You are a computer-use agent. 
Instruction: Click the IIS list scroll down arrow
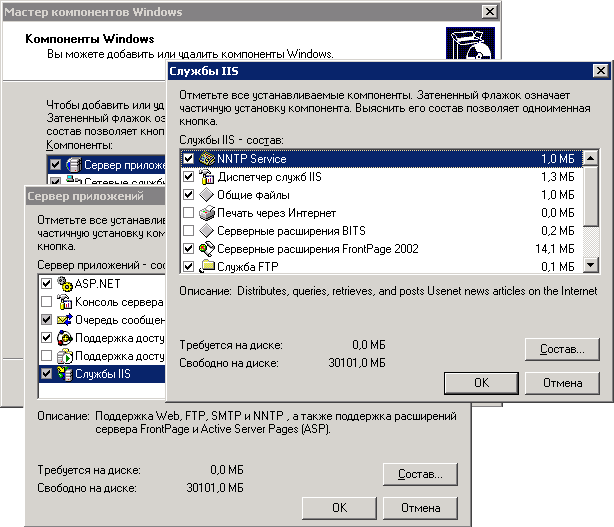591,265
